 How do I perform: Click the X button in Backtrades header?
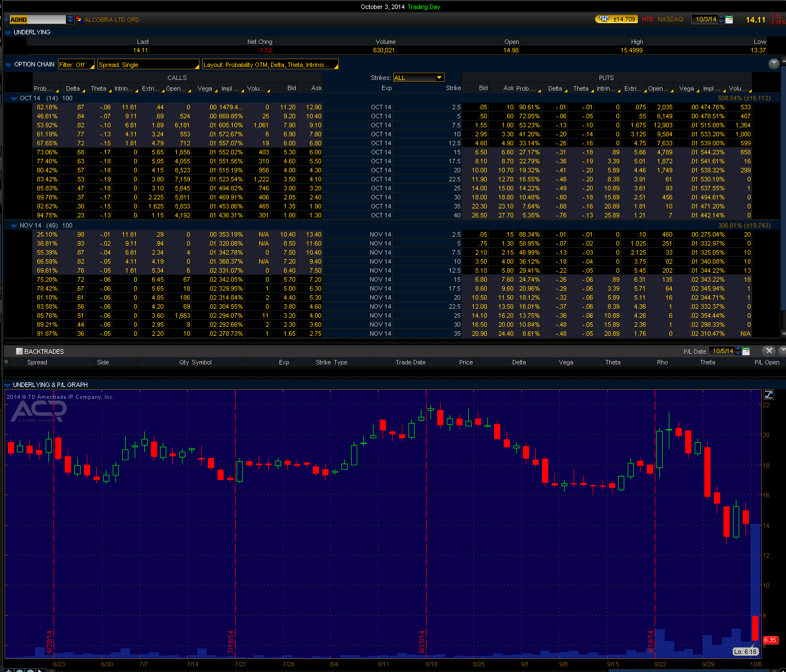[x=769, y=350]
